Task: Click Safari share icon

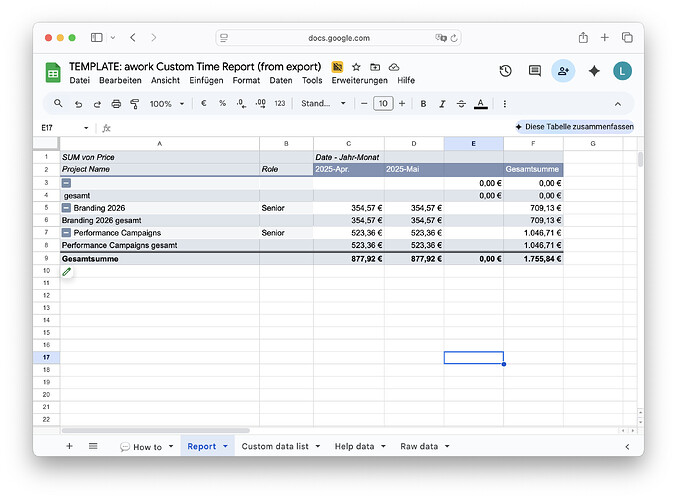Action: (583, 38)
